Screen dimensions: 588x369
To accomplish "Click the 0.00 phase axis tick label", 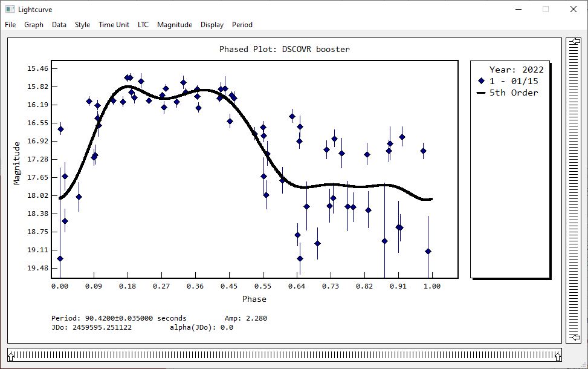I will point(60,286).
